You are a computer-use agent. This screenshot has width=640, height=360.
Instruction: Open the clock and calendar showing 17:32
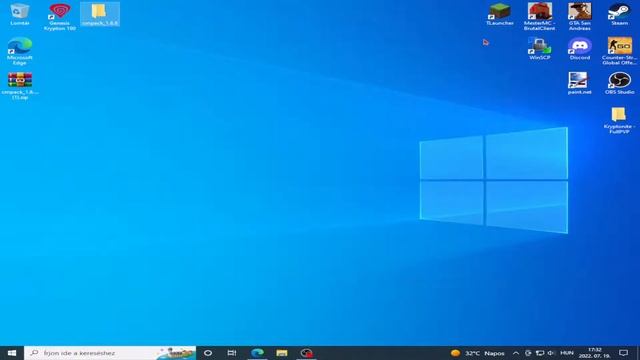pyautogui.click(x=594, y=353)
